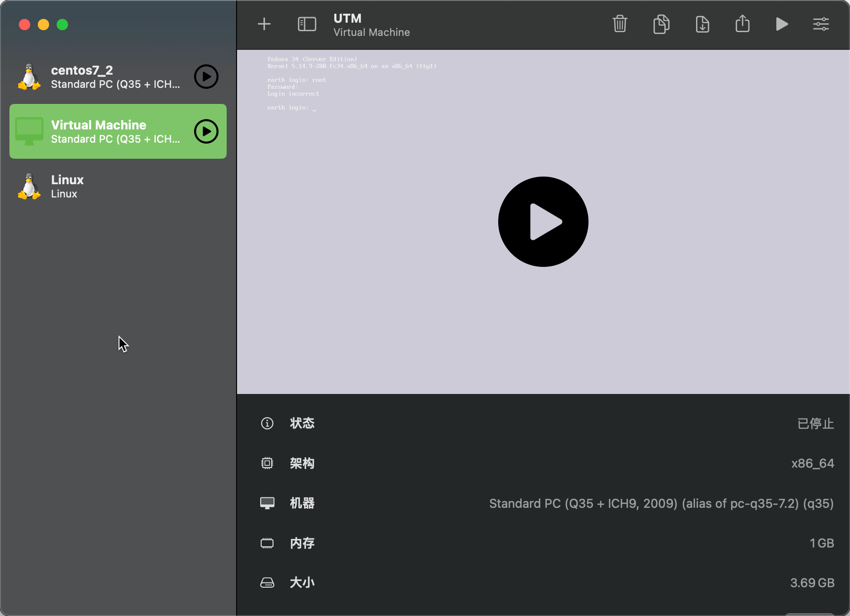850x616 pixels.
Task: Select the centos7_2 VM in the sidebar
Action: tap(118, 77)
